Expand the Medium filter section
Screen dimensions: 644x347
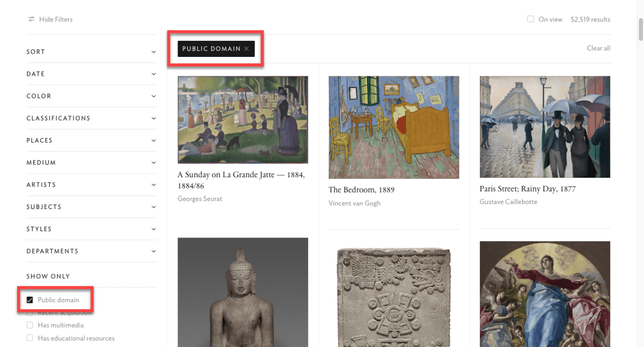point(92,162)
